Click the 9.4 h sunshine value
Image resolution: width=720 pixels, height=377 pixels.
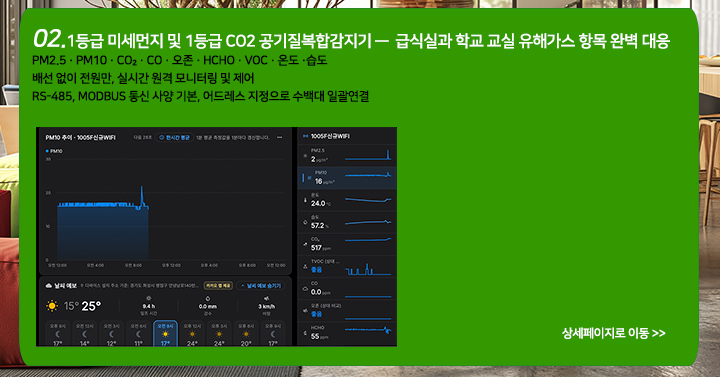tap(149, 306)
